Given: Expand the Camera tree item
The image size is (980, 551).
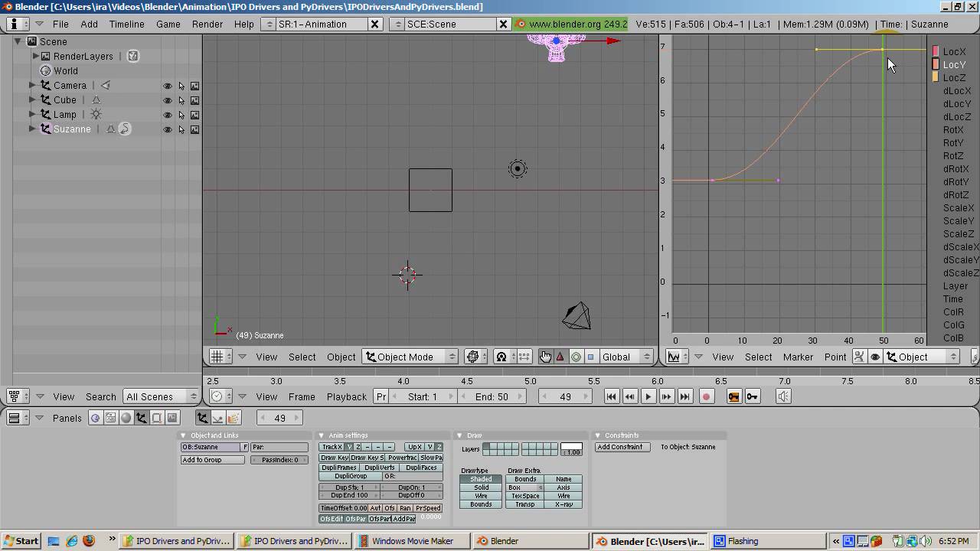Looking at the screenshot, I should coord(32,86).
